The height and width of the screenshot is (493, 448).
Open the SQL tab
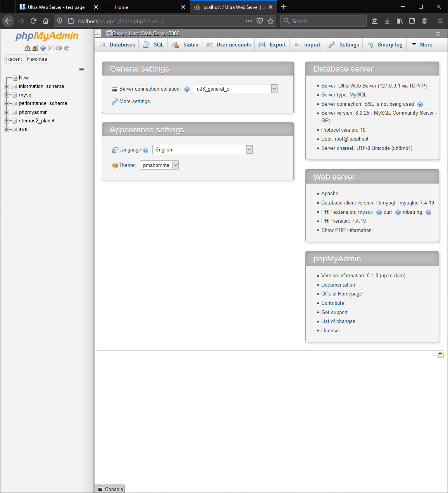(153, 45)
